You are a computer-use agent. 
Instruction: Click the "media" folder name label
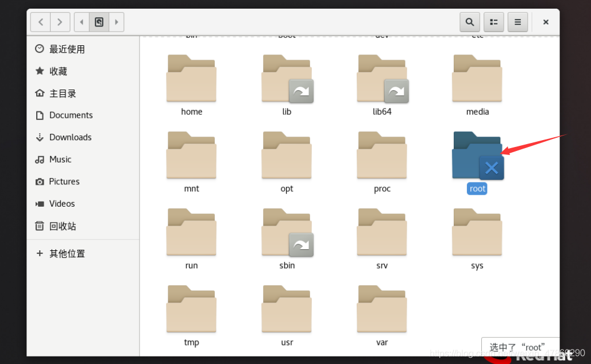[477, 111]
